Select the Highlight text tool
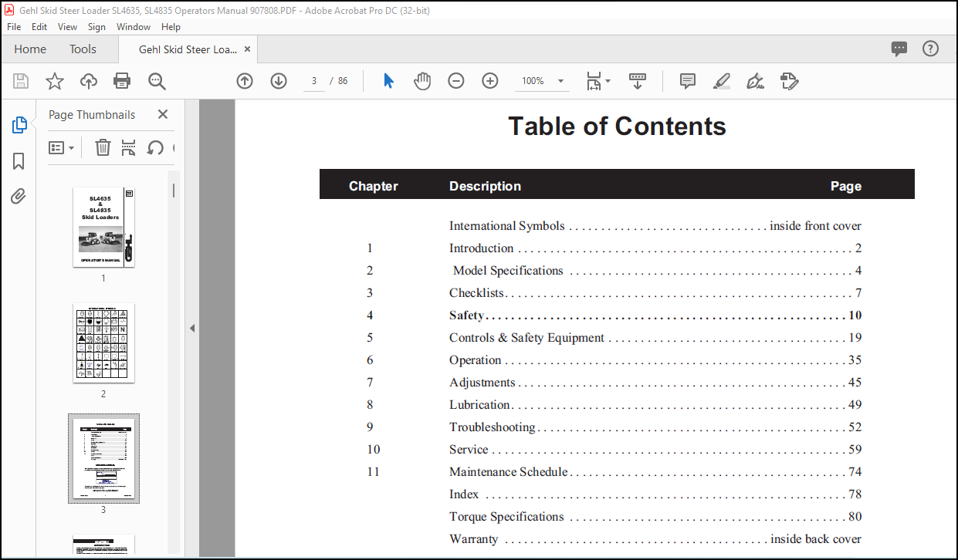This screenshot has width=958, height=560. (722, 81)
